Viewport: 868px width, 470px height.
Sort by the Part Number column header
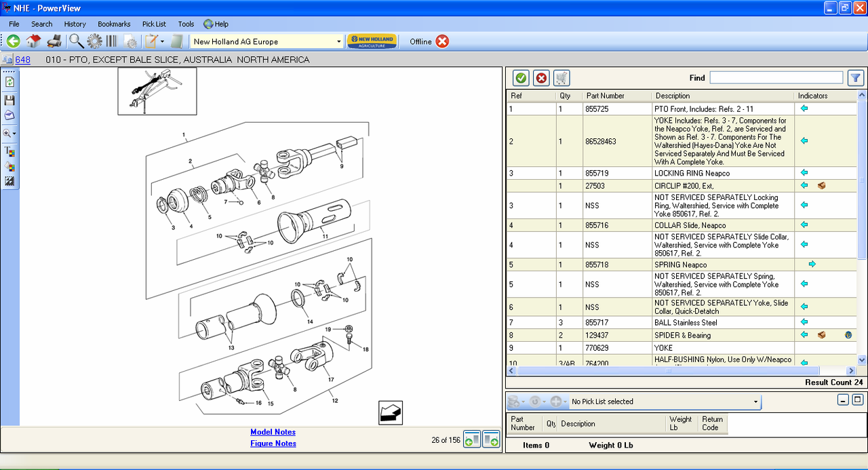(x=617, y=96)
